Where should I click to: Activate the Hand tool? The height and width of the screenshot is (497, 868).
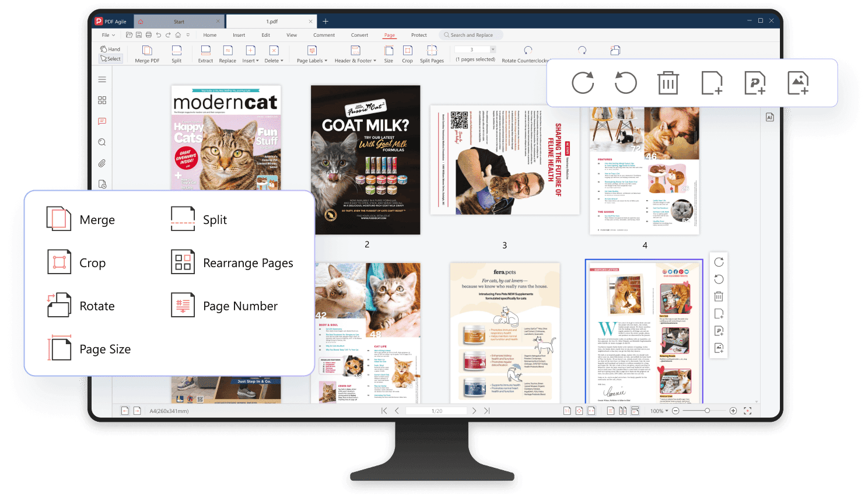(110, 49)
